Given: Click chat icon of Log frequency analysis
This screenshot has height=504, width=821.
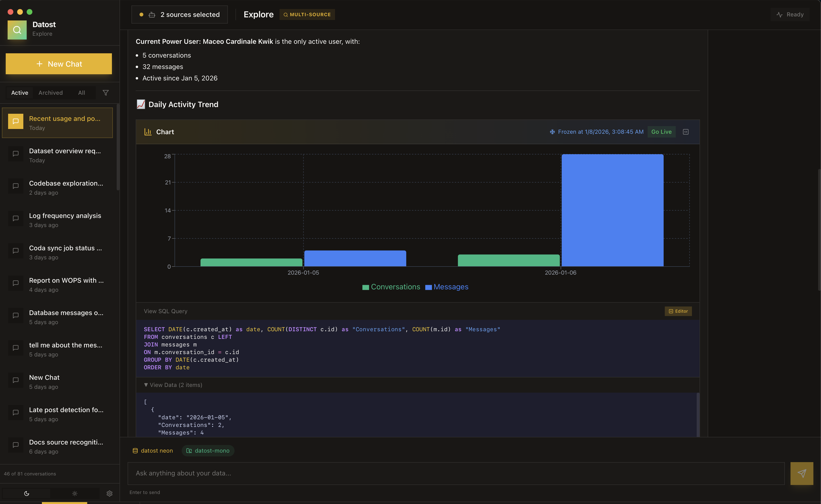Looking at the screenshot, I should coord(16,218).
